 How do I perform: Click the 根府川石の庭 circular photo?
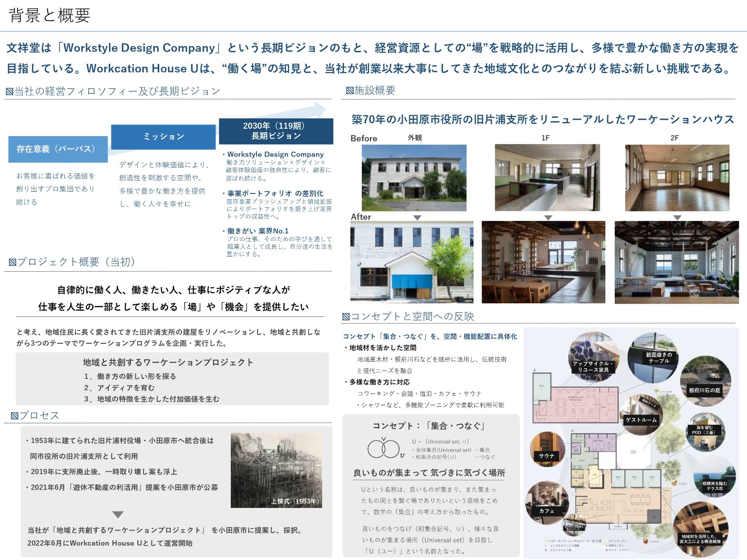click(x=705, y=380)
